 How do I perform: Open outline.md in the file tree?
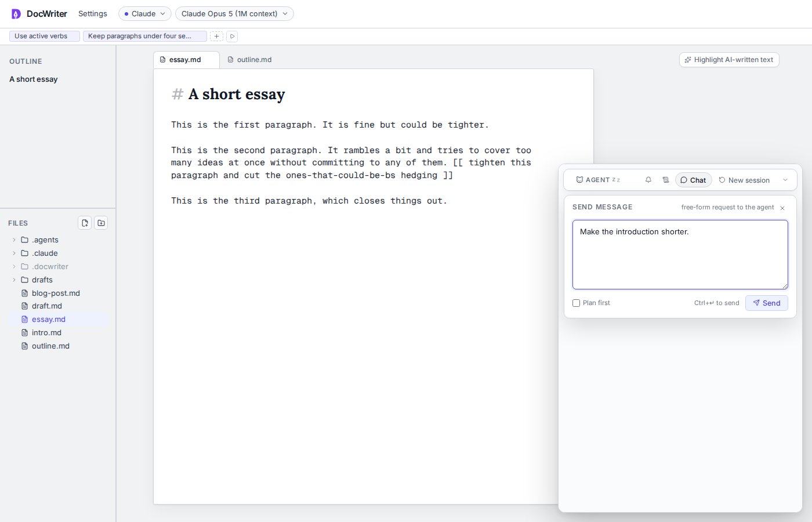58,346
